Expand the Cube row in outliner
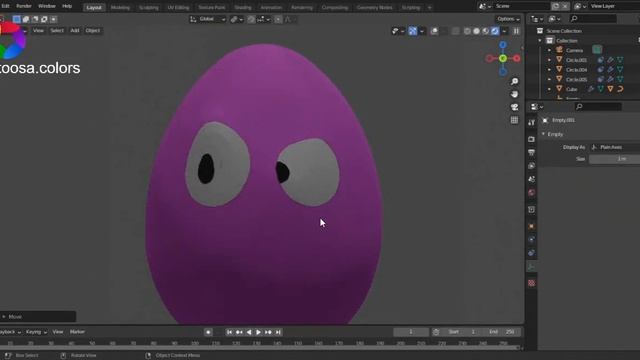 pyautogui.click(x=549, y=89)
